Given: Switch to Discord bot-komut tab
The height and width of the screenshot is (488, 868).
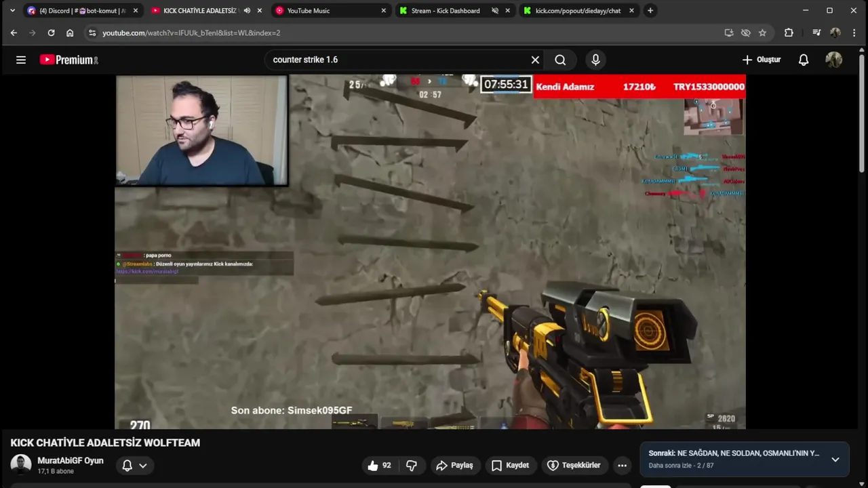Looking at the screenshot, I should pos(83,11).
